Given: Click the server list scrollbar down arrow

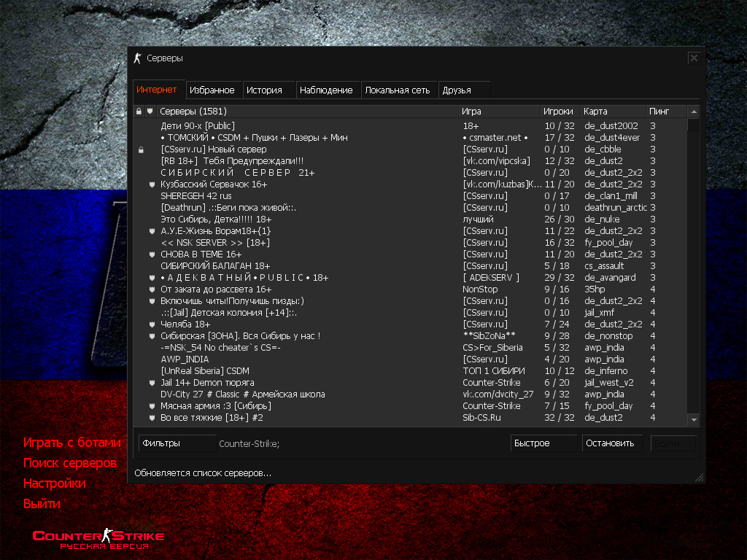Looking at the screenshot, I should tap(694, 419).
